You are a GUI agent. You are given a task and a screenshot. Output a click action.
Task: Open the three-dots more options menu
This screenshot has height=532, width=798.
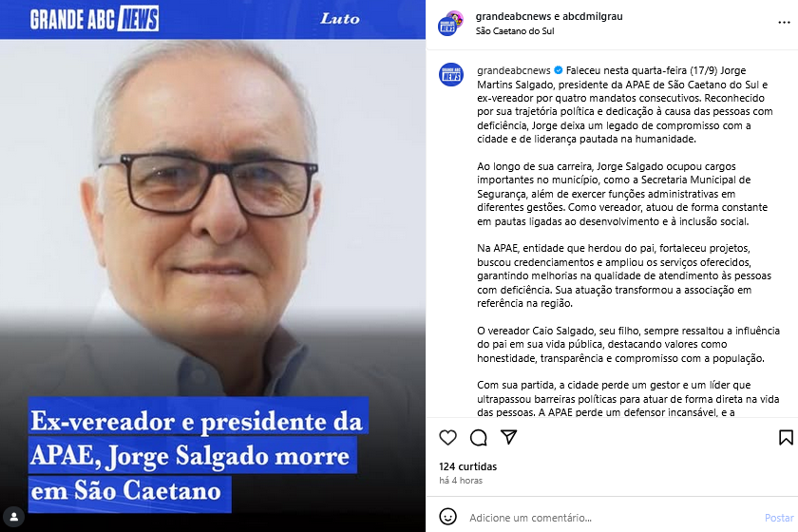(785, 23)
